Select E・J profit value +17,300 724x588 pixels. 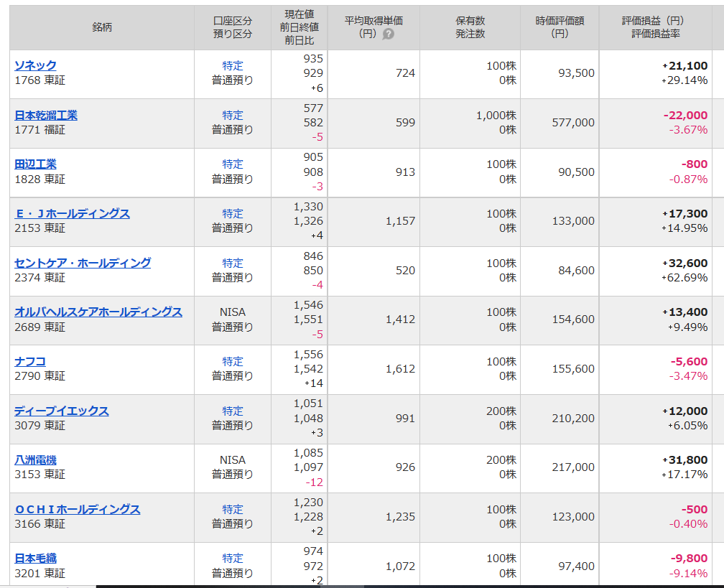(684, 214)
